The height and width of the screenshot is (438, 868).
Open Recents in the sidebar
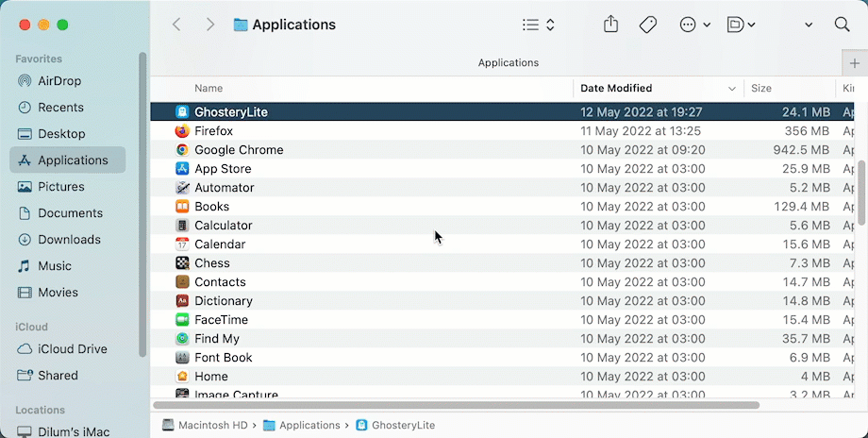[68, 108]
